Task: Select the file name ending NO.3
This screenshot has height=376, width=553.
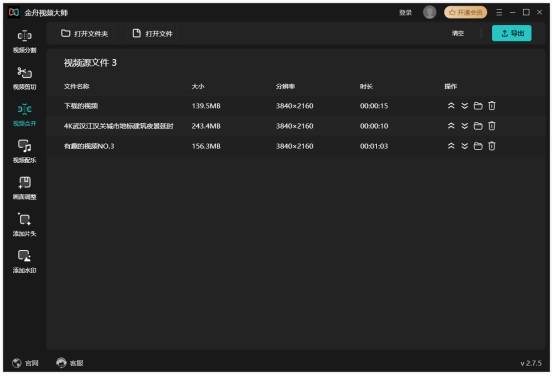Action: click(89, 146)
